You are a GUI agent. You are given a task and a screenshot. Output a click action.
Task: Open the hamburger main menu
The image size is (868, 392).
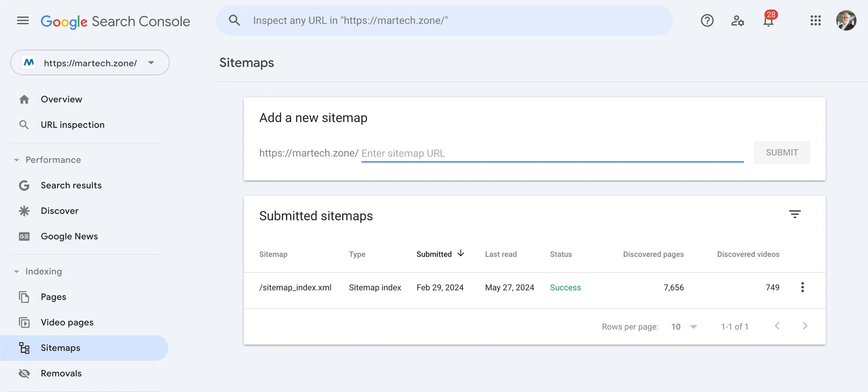pyautogui.click(x=23, y=20)
